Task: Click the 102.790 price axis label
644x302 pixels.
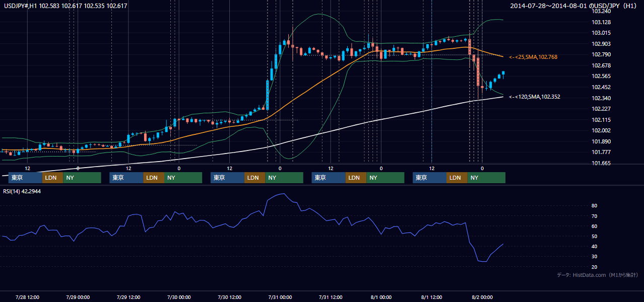Action: [x=602, y=54]
